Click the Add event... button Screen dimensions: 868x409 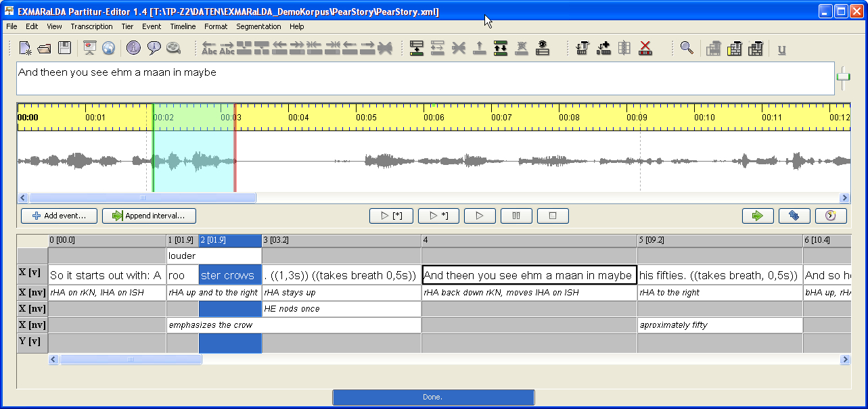pos(59,216)
